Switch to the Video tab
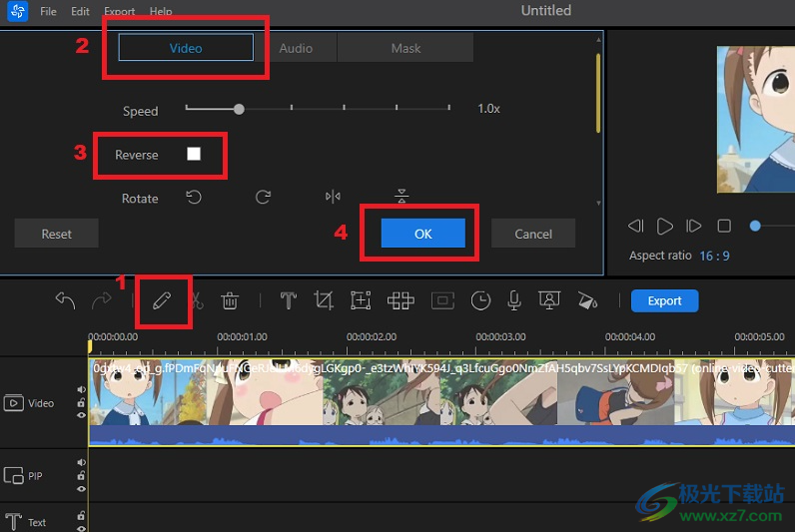 tap(186, 48)
